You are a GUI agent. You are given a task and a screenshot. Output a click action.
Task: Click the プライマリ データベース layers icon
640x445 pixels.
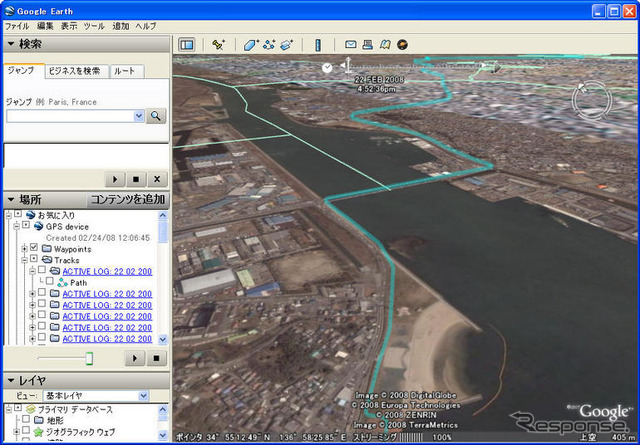(x=31, y=409)
